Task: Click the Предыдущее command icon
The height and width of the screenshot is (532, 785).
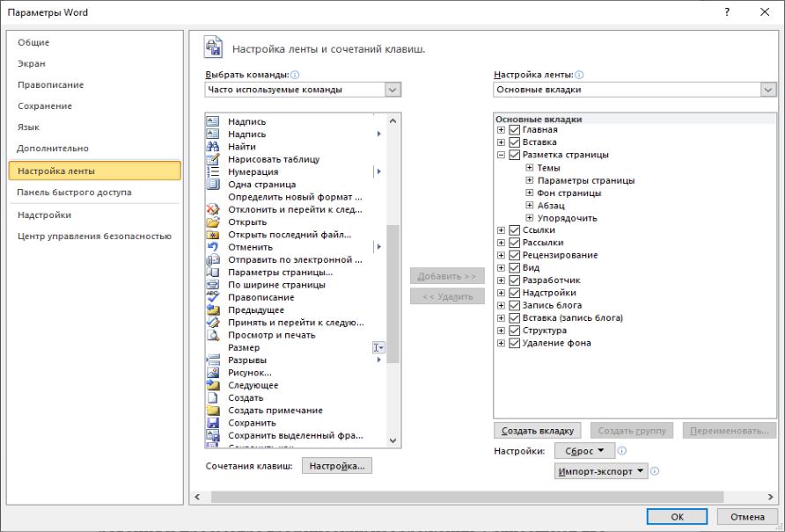Action: click(x=213, y=310)
